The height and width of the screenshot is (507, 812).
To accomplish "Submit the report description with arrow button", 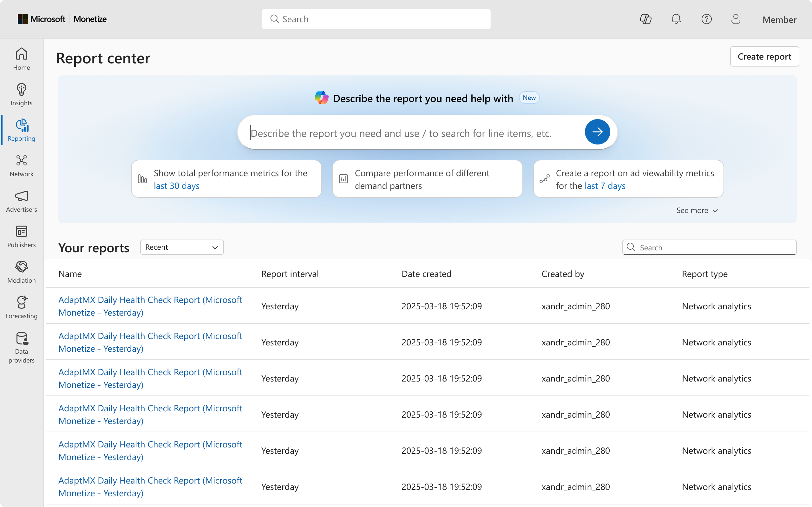I will point(597,132).
